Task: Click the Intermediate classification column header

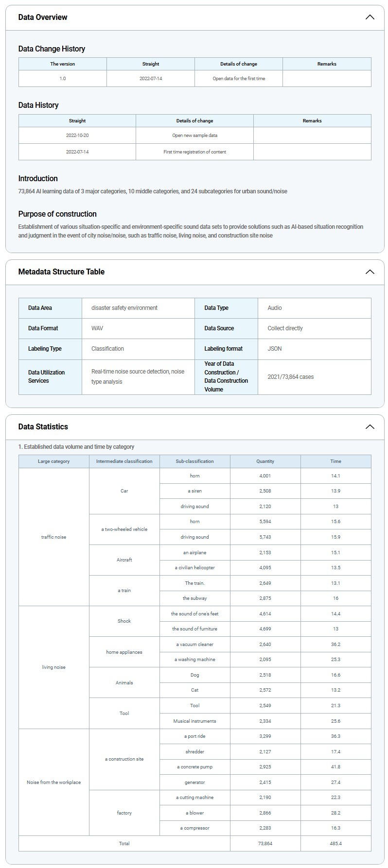Action: 124,461
